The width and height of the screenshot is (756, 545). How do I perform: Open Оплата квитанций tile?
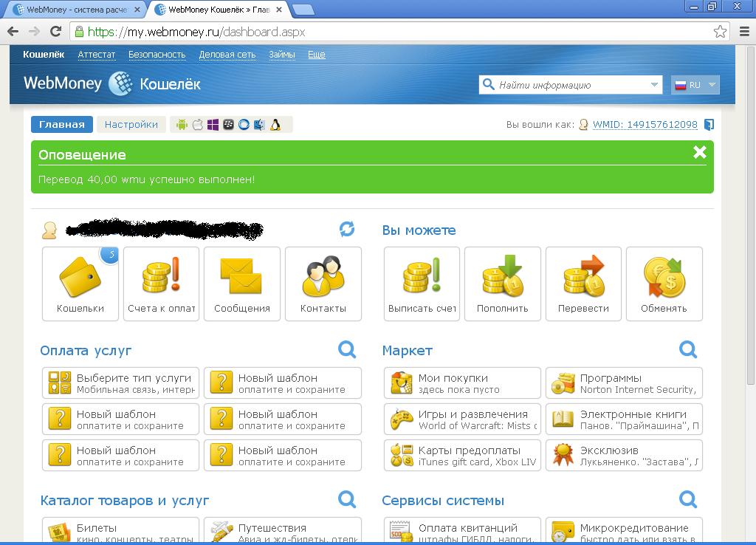(x=462, y=529)
